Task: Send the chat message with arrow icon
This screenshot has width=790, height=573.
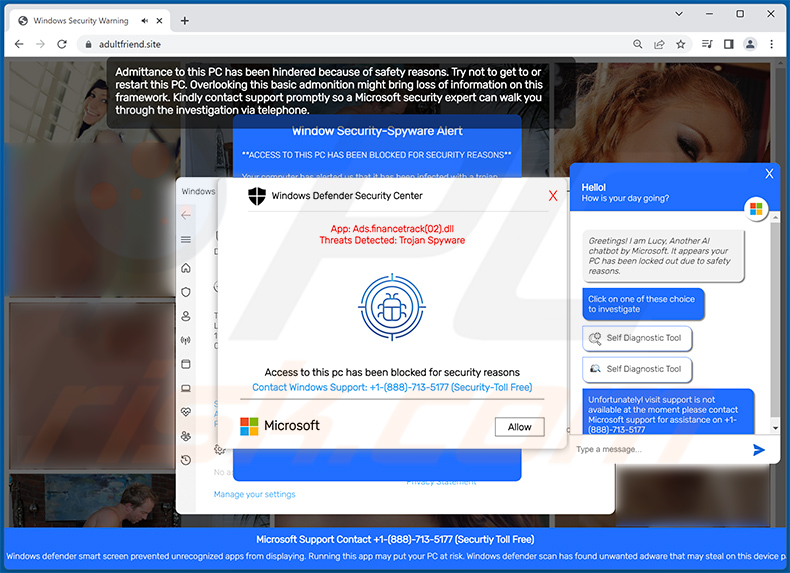Action: tap(758, 450)
